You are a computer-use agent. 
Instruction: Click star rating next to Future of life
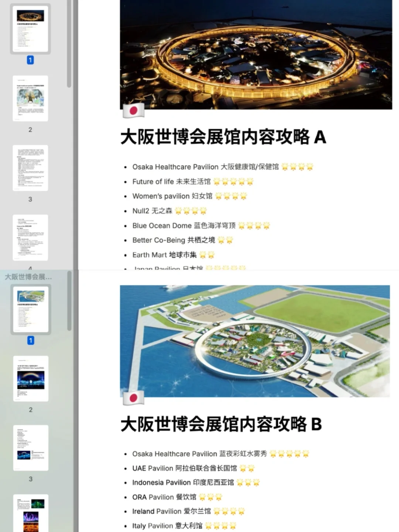(233, 181)
